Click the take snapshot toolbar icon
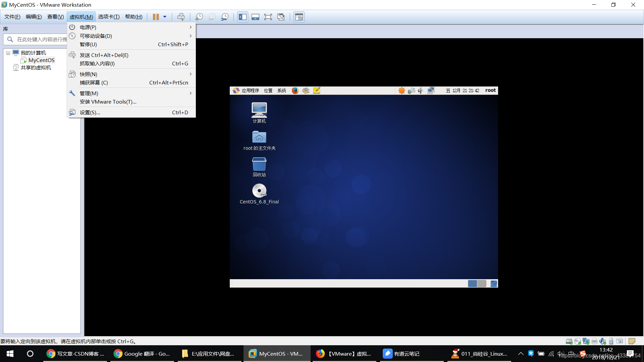 point(199,17)
